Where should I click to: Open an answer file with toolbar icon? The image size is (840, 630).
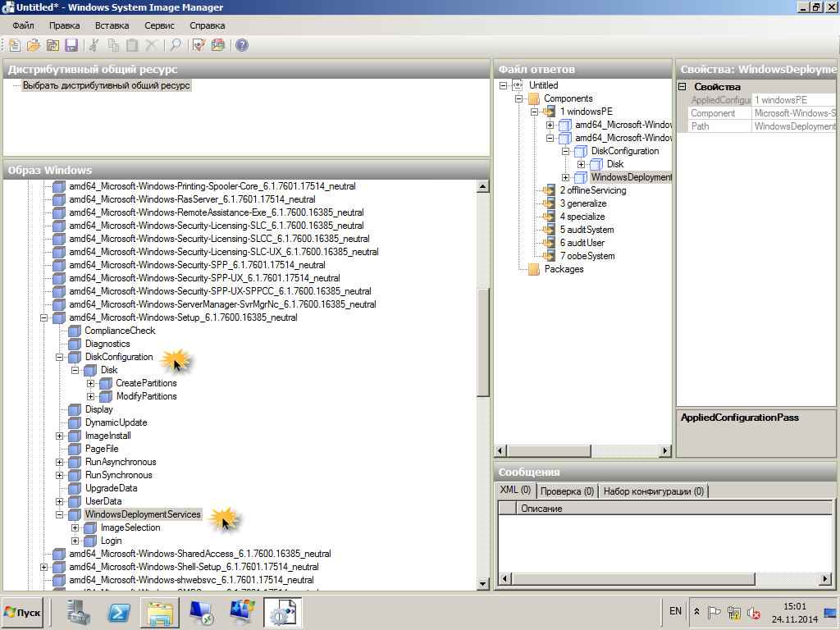coord(33,46)
